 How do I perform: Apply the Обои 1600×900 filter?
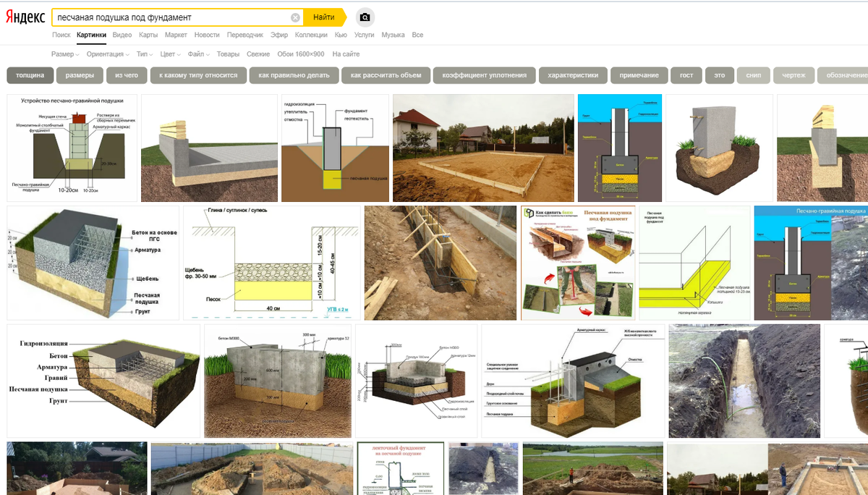point(301,54)
